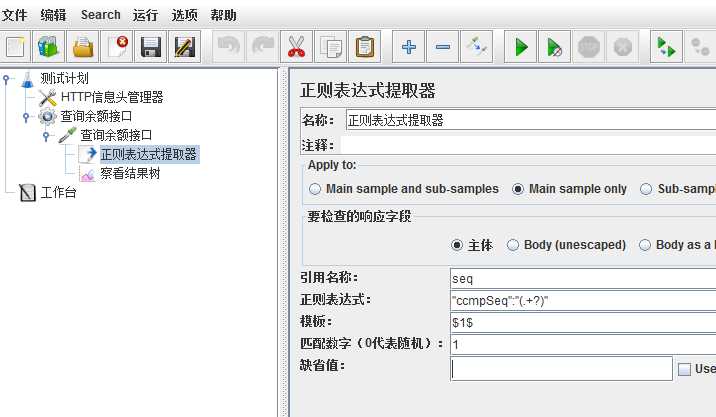Open the Search menu

(x=100, y=15)
